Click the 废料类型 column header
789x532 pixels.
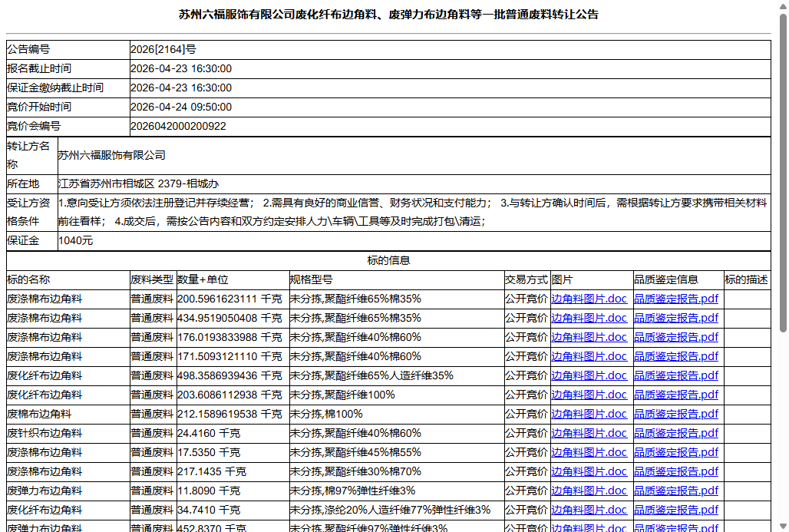152,280
